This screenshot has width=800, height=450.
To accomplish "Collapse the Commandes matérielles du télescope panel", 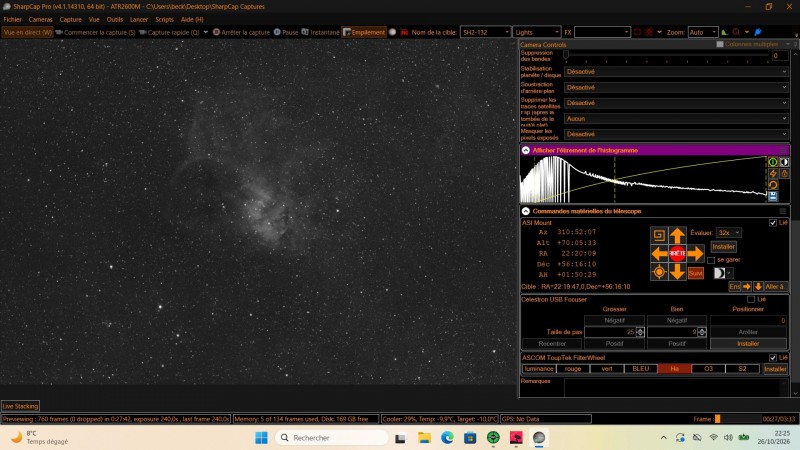I will click(x=526, y=211).
